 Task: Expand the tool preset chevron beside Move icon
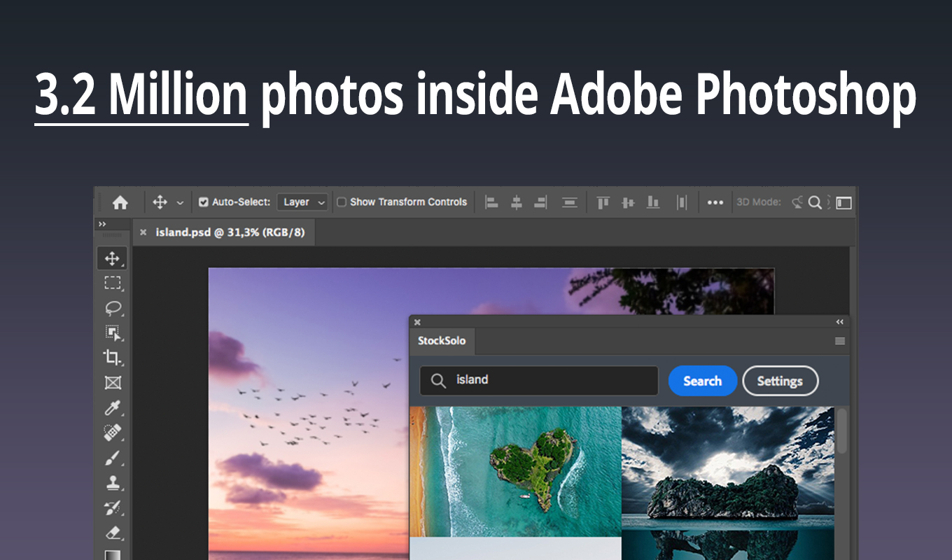point(180,203)
